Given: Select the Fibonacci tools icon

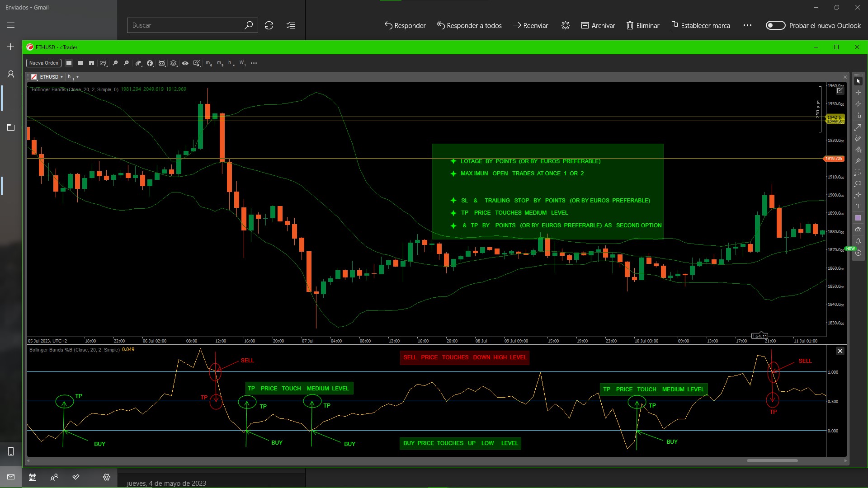Looking at the screenshot, I should pyautogui.click(x=858, y=172).
